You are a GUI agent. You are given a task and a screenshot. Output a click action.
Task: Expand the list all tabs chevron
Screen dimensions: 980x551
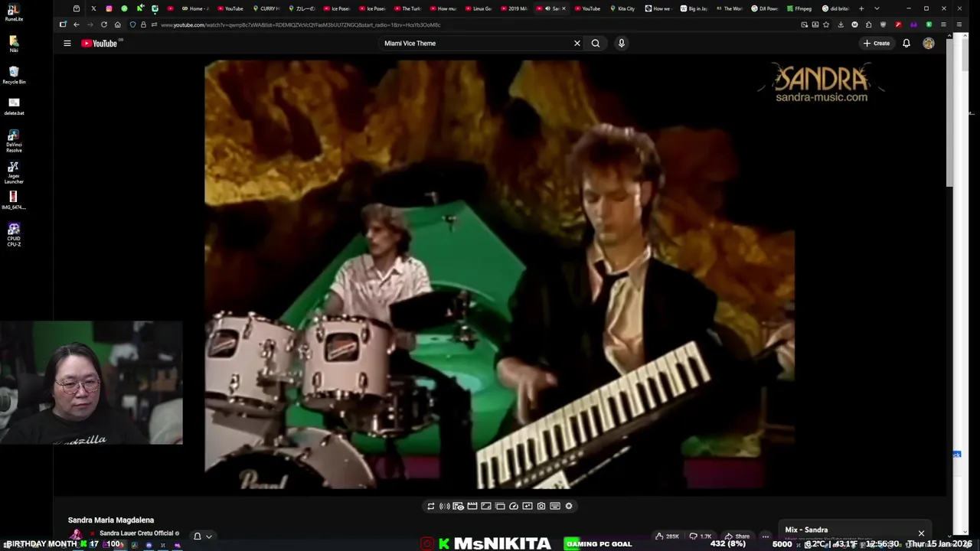tap(877, 8)
